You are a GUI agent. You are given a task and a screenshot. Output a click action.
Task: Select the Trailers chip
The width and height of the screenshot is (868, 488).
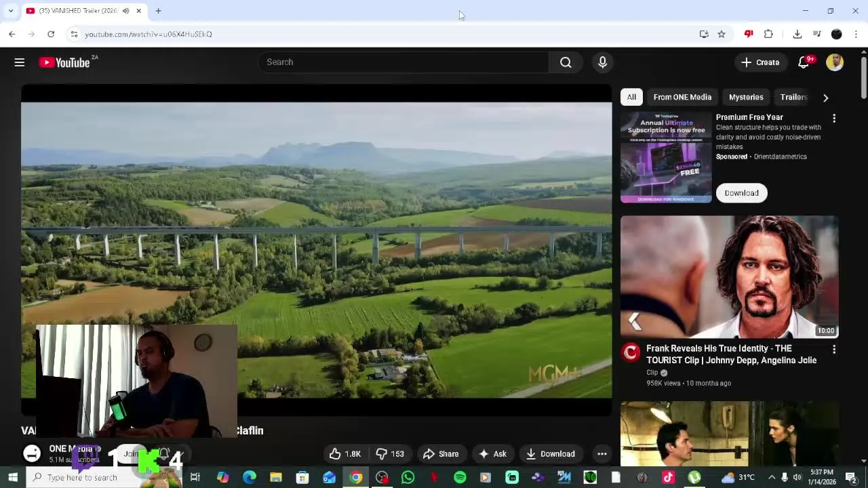click(793, 97)
